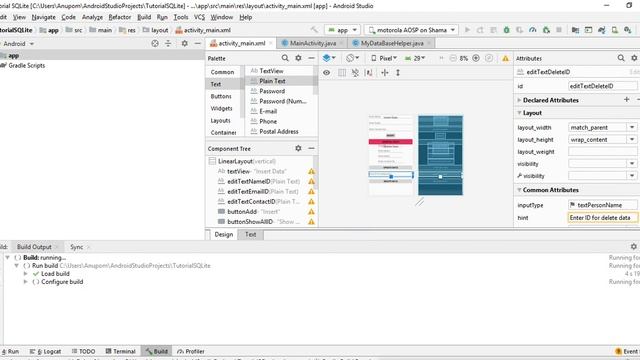The height and width of the screenshot is (360, 640).
Task: Show layout warnings triangle icon in design toolbar
Action: coord(505,58)
